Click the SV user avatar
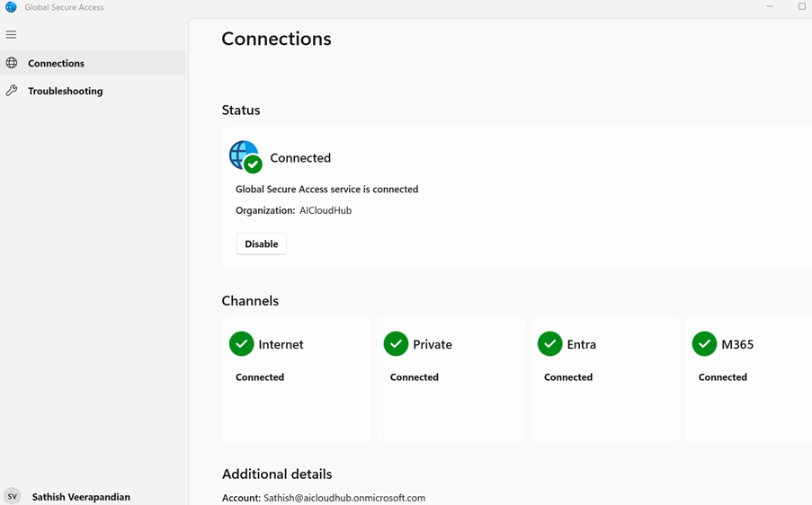 pyautogui.click(x=13, y=496)
